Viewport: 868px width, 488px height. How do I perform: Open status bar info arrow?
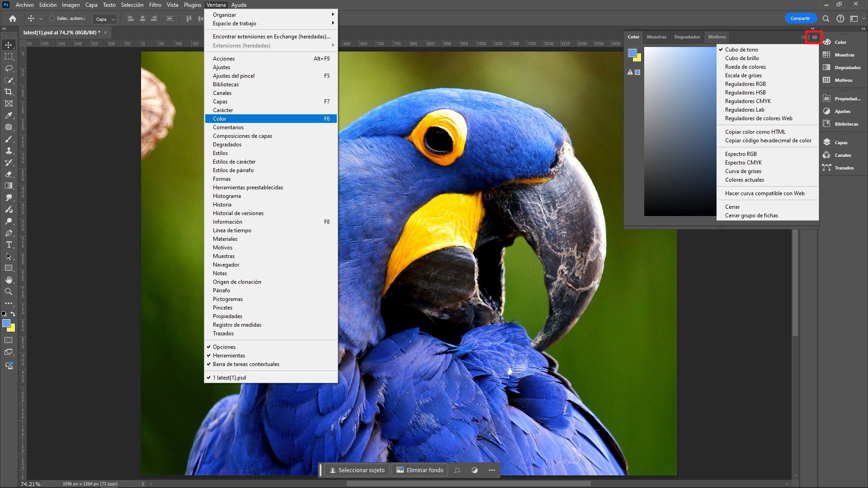pos(143,483)
